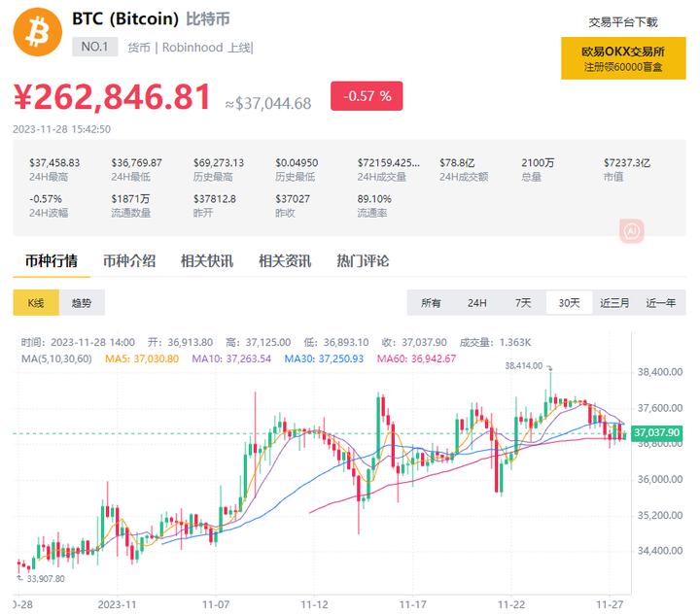Select the K线 chart mode

[x=36, y=303]
